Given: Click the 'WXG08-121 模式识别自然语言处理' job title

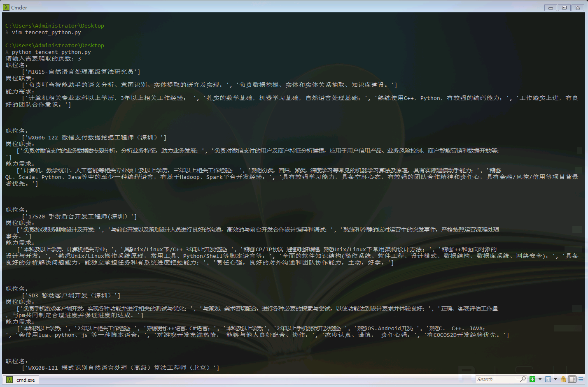Looking at the screenshot, I should point(120,368).
